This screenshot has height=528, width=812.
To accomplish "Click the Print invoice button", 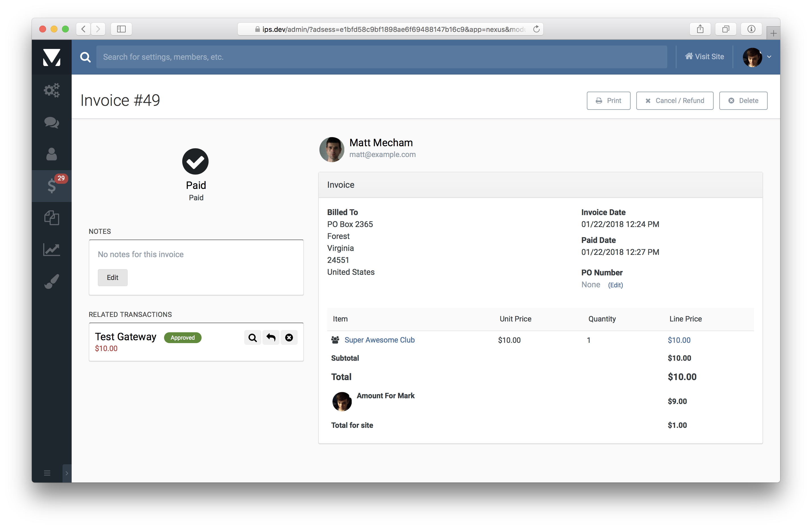I will pos(608,101).
